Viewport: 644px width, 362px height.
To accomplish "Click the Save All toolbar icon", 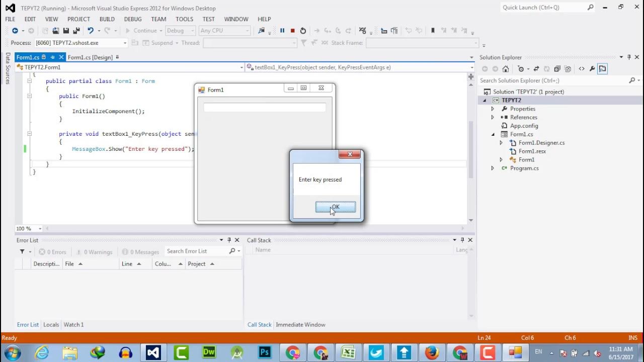I will pyautogui.click(x=76, y=31).
